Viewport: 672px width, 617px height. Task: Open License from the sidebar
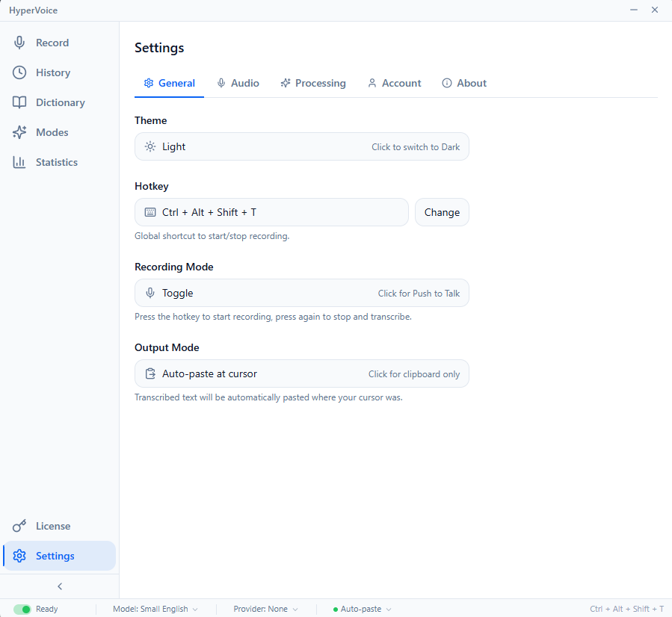[60, 526]
